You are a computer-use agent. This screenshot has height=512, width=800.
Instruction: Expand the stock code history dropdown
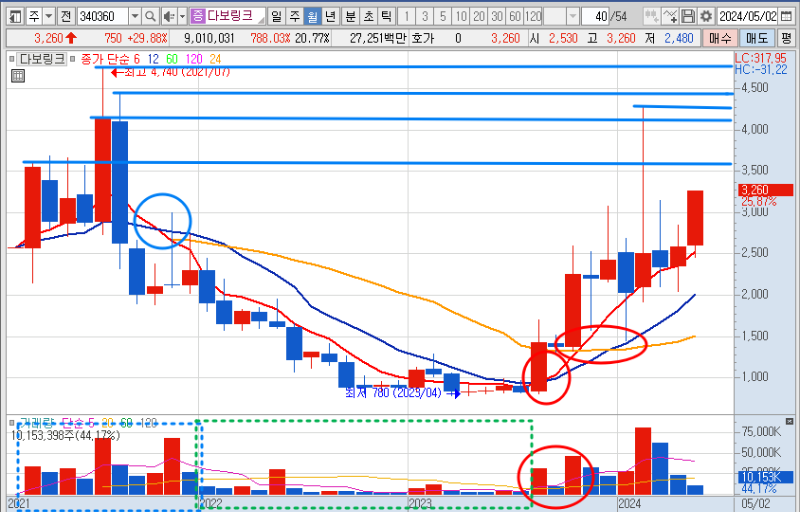pyautogui.click(x=135, y=17)
